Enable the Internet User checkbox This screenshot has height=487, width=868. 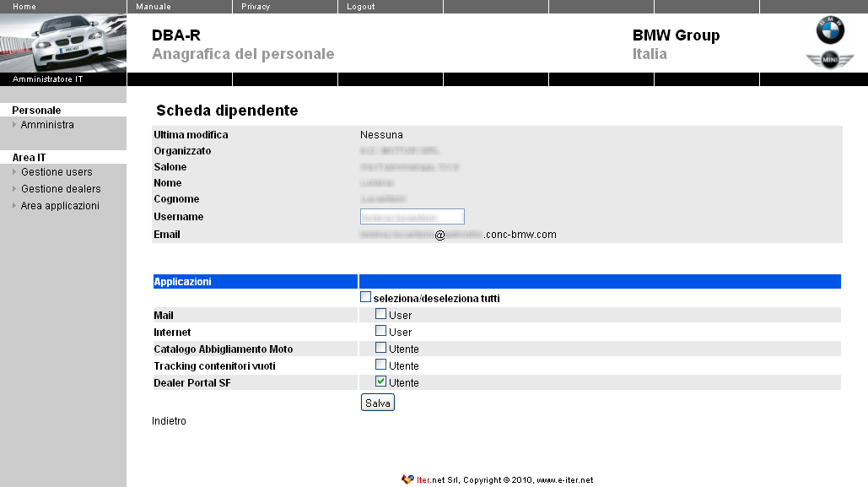coord(381,331)
